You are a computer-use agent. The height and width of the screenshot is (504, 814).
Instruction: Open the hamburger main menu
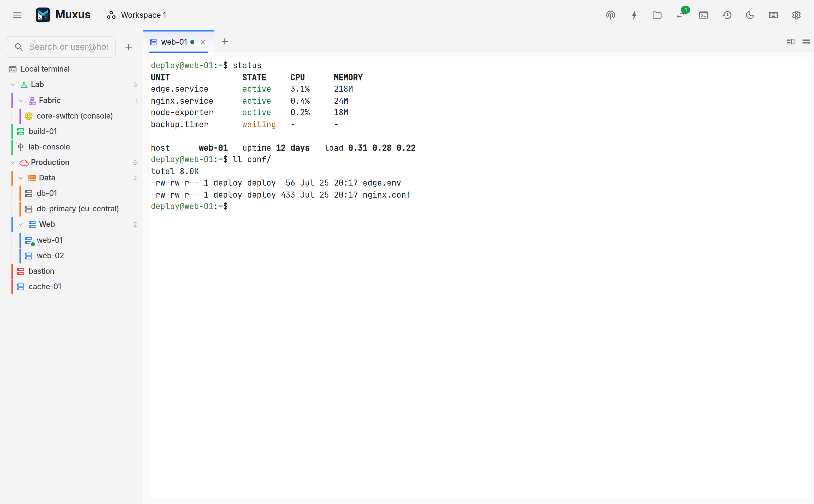coord(17,15)
